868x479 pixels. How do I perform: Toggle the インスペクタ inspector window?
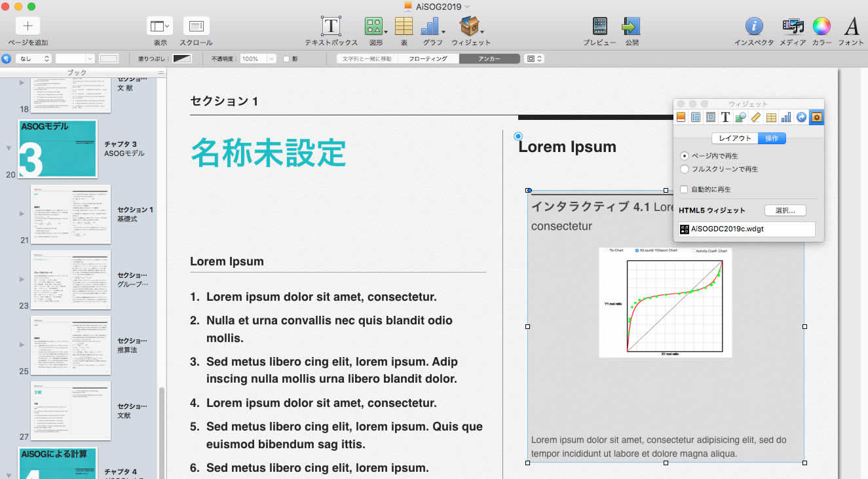[x=754, y=26]
